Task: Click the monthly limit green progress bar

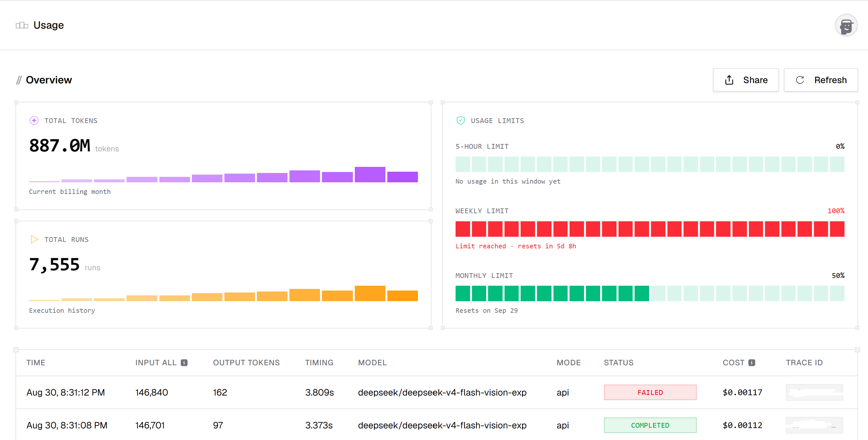Action: (650, 293)
